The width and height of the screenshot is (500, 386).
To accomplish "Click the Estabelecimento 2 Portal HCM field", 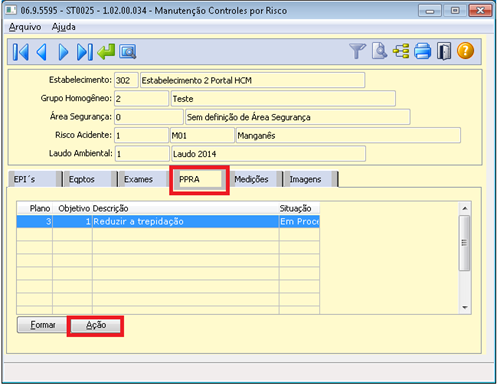I will click(252, 80).
